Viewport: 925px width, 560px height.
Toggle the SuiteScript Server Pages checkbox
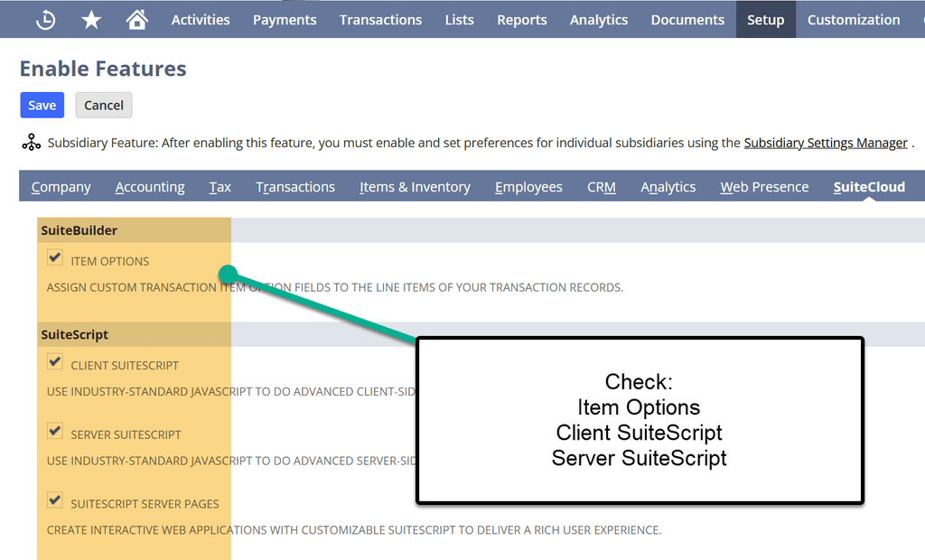tap(55, 500)
